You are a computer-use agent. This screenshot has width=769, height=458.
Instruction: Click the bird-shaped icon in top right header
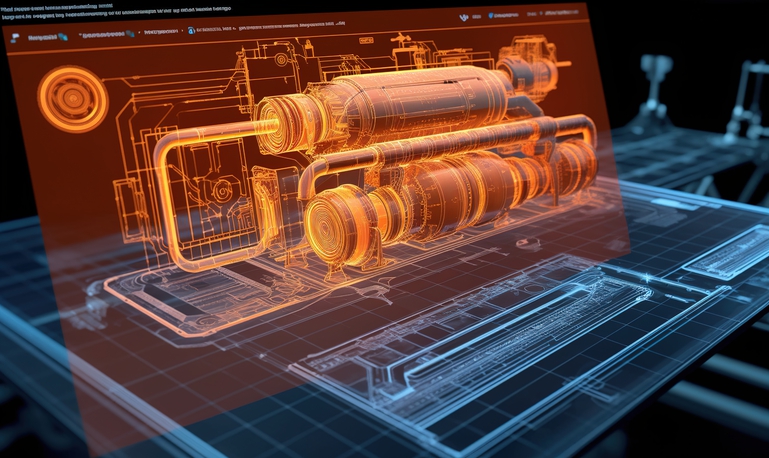click(x=462, y=18)
